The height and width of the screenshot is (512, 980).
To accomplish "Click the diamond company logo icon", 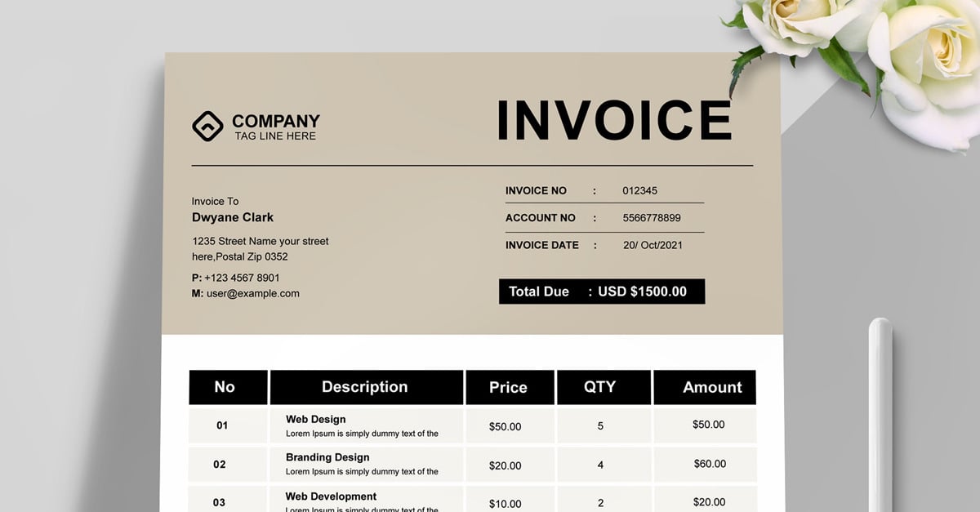I will point(207,125).
